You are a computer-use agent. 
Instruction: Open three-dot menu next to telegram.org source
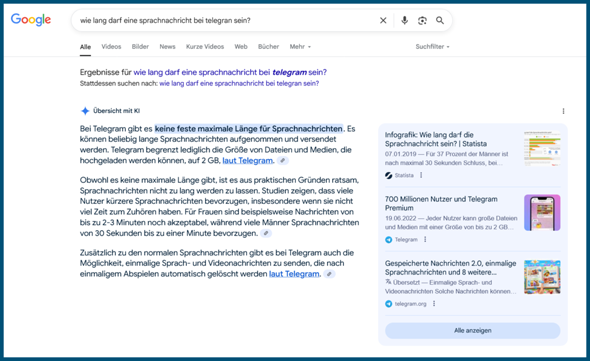pyautogui.click(x=434, y=303)
